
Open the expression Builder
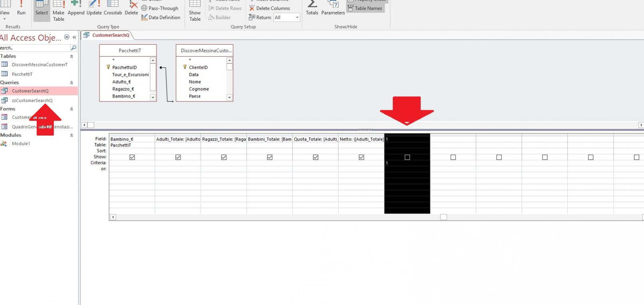tap(219, 17)
